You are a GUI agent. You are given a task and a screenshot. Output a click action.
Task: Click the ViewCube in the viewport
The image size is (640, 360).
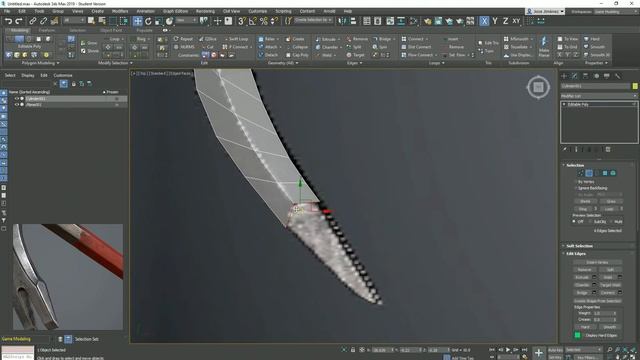point(538,87)
